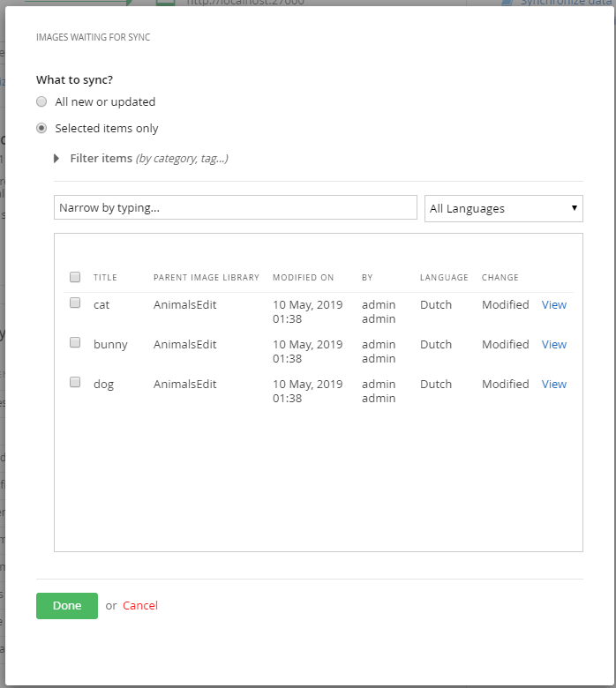Open the View link for dog
Screen dimensions: 616x688
[x=554, y=384]
